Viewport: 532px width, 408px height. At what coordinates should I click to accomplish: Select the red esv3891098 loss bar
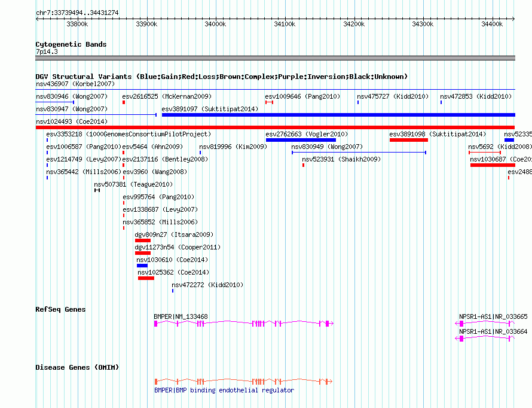(409, 140)
